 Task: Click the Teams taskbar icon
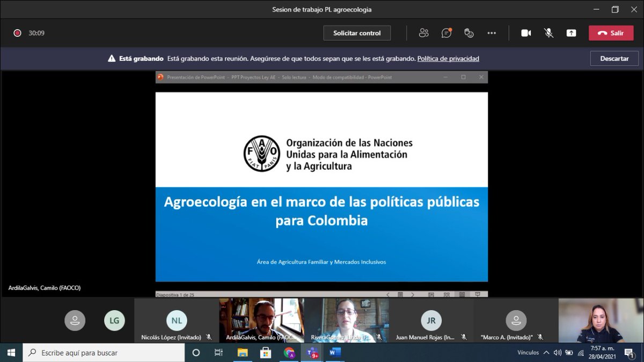coord(312,352)
